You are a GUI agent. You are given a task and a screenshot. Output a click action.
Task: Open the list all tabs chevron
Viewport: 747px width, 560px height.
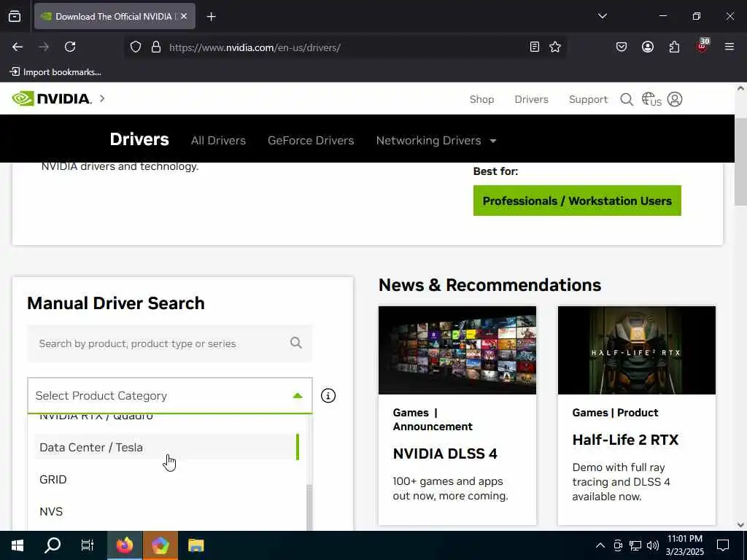coord(602,16)
